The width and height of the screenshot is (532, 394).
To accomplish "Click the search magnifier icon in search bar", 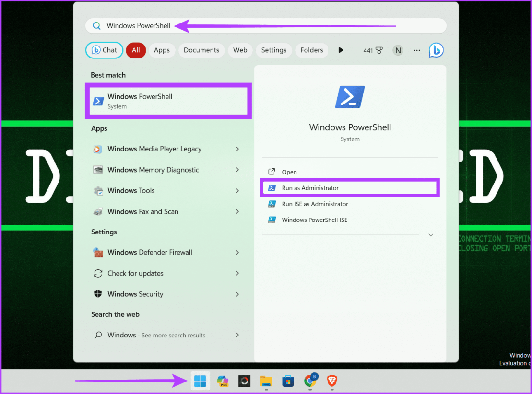I will point(96,25).
